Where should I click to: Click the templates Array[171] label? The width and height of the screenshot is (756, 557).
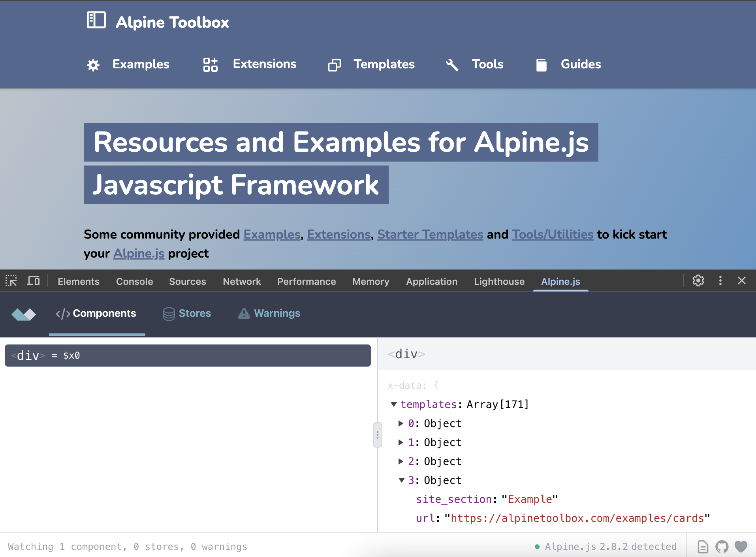coord(465,405)
